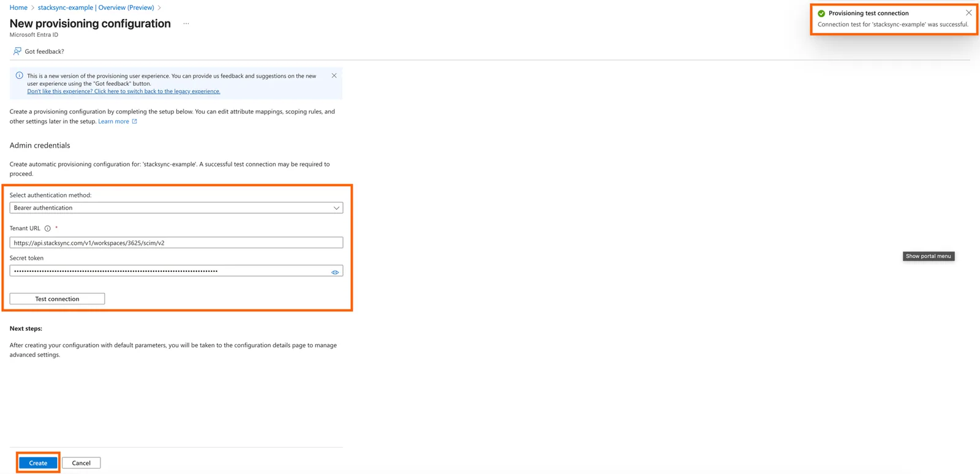
Task: Click the green success check icon
Action: click(x=821, y=13)
